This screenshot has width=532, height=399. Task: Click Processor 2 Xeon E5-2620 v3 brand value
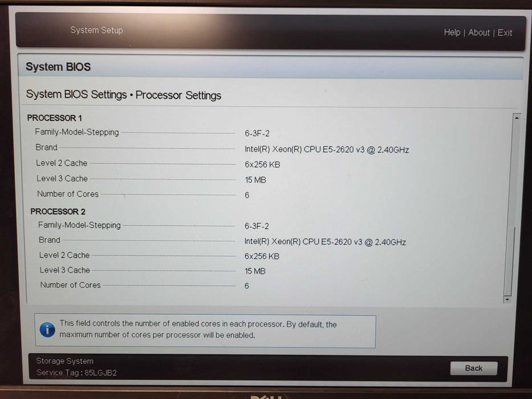pyautogui.click(x=325, y=242)
